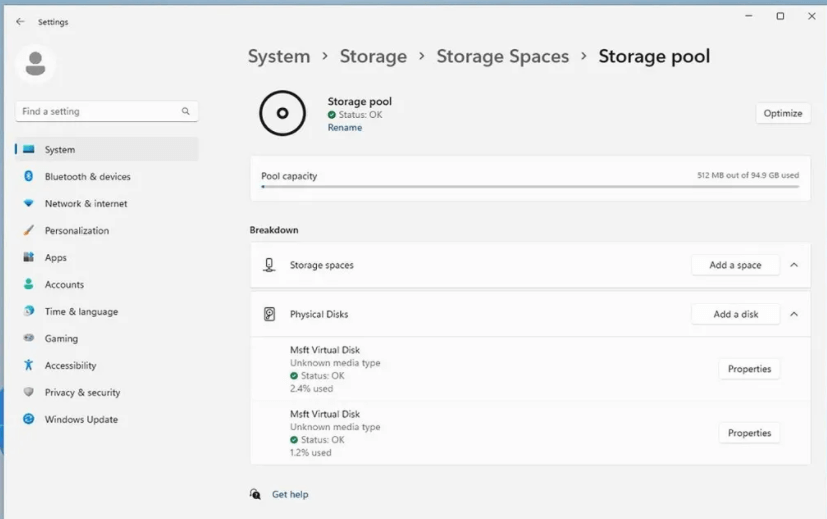The width and height of the screenshot is (827, 519).
Task: Select Network & internet in sidebar
Action: pyautogui.click(x=107, y=203)
